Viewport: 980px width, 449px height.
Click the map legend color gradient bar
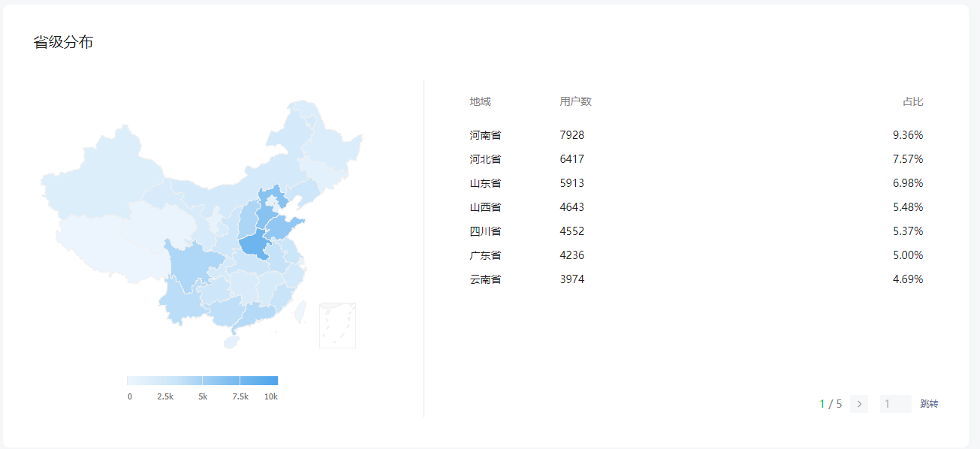203,381
